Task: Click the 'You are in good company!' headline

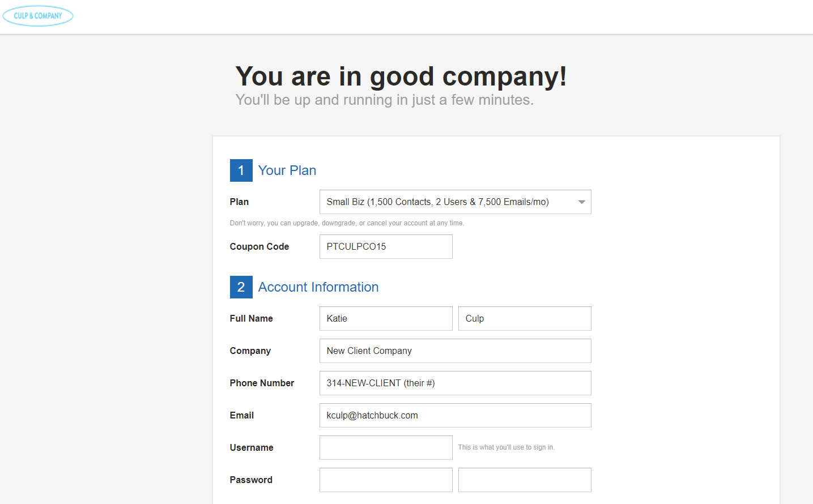Action: pyautogui.click(x=401, y=76)
